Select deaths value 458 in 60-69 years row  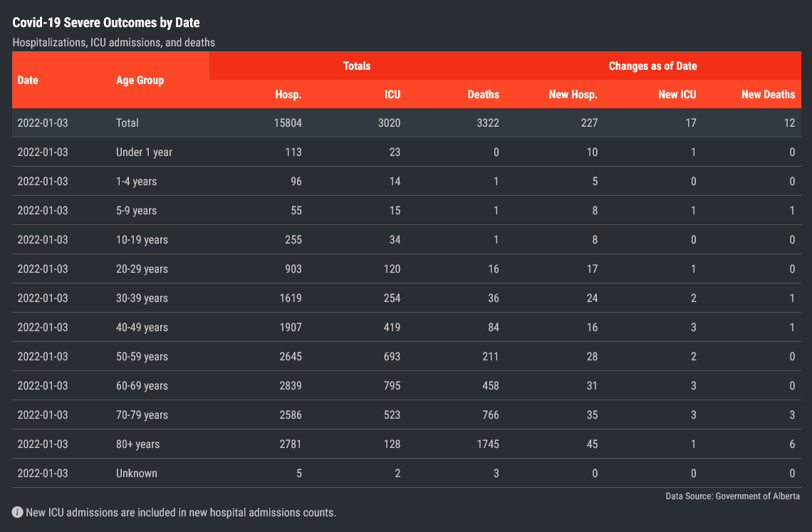point(491,386)
